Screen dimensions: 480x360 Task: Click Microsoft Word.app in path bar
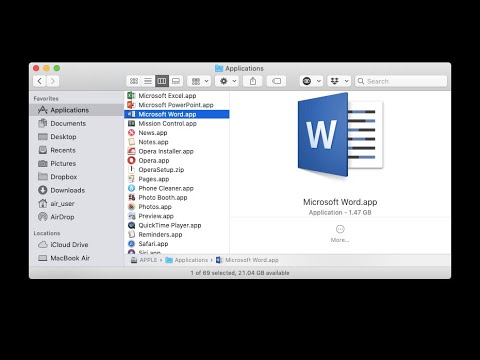pos(247,260)
